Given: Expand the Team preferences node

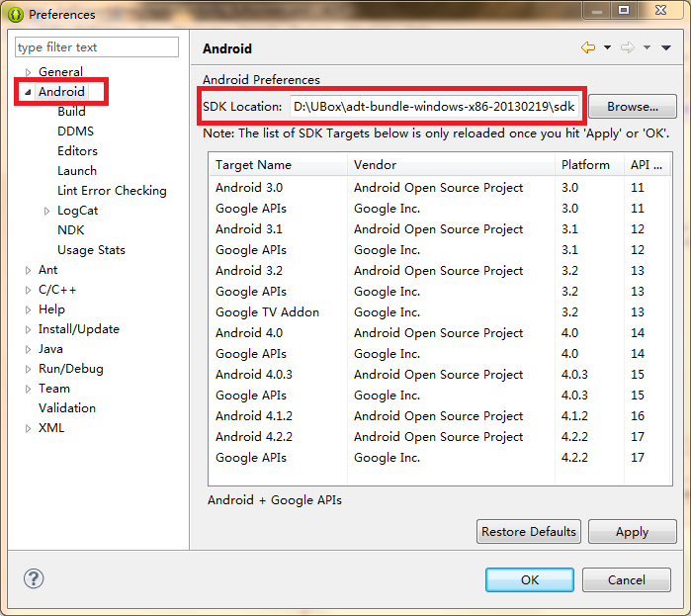Looking at the screenshot, I should [x=28, y=389].
